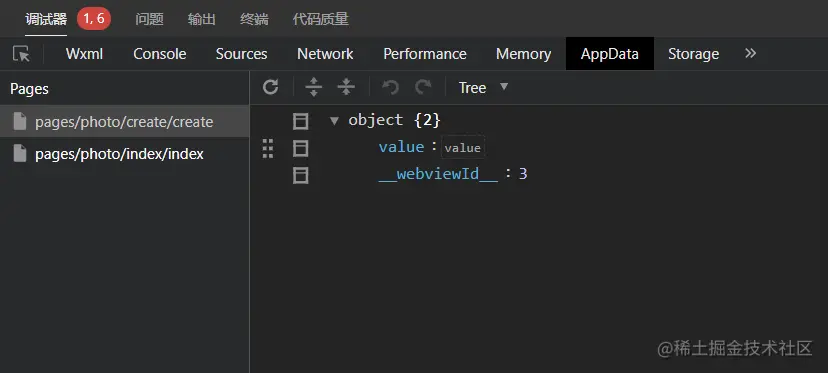Open action menu box beside __webviewId__ row
Image resolution: width=828 pixels, height=373 pixels.
tap(300, 175)
